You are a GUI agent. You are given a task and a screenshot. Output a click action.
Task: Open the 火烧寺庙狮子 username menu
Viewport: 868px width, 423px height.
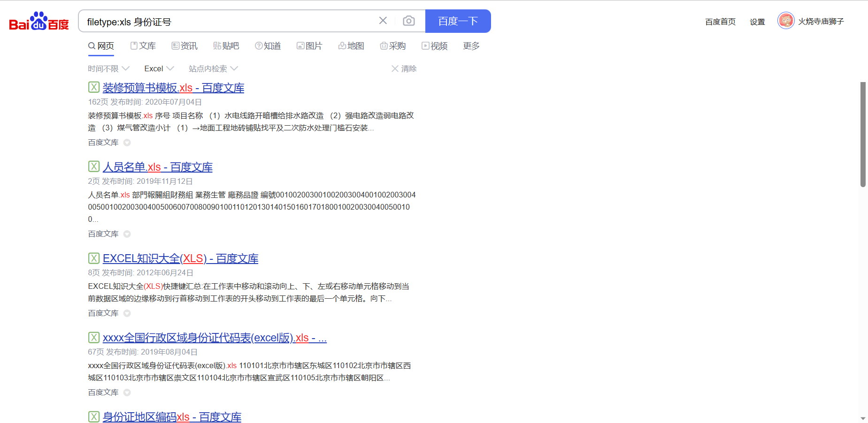(x=821, y=22)
